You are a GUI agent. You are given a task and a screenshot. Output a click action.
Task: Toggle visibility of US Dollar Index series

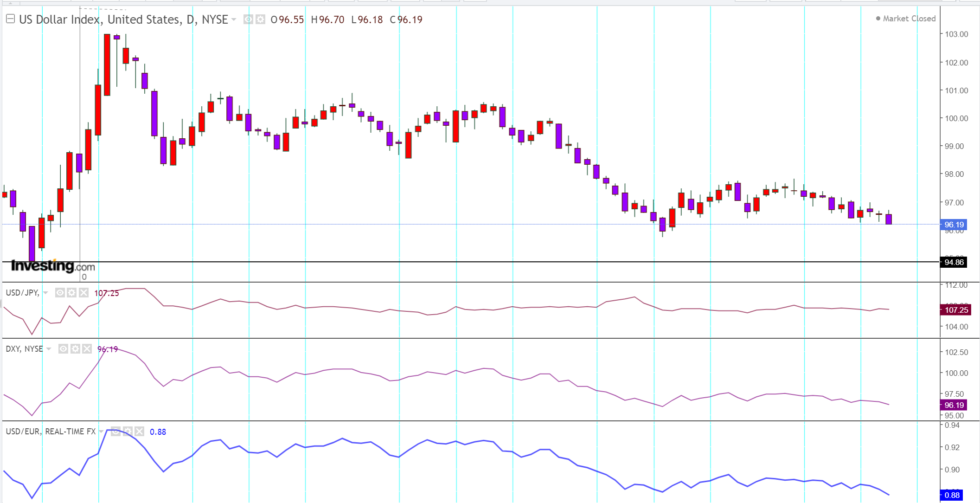[249, 19]
